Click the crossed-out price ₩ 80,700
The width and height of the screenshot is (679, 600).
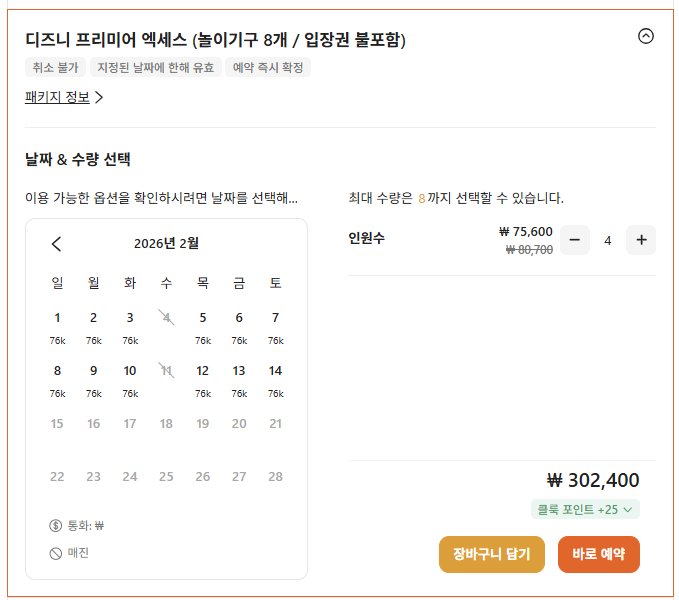(x=529, y=250)
